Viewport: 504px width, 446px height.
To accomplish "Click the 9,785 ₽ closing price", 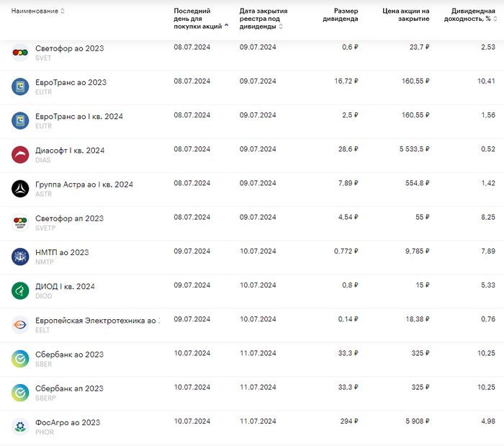I will click(x=417, y=251).
